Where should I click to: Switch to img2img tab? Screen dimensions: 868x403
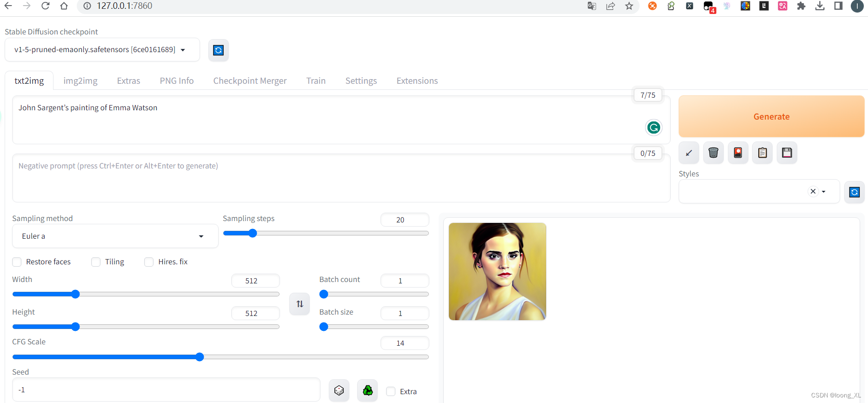[80, 81]
